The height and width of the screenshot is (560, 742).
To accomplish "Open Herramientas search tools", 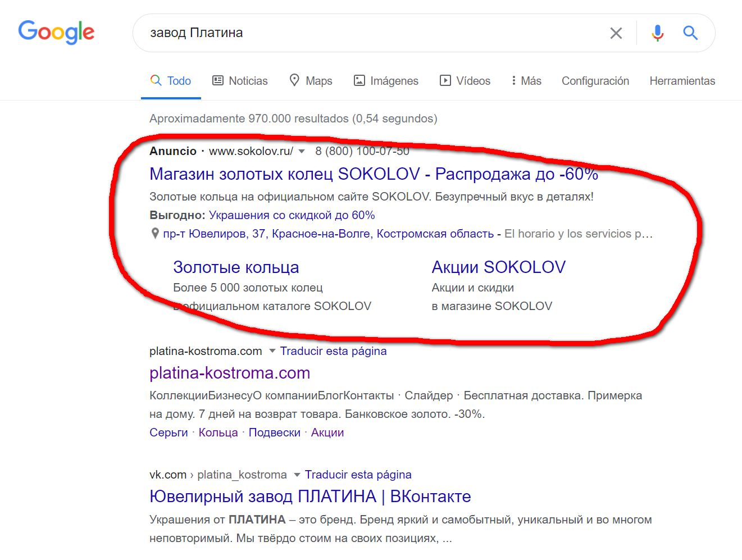I will pos(682,81).
